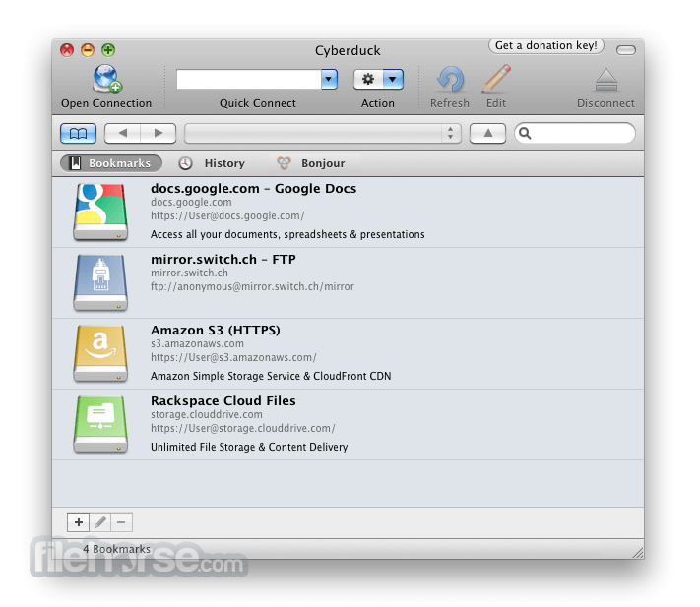The image size is (700, 607).
Task: Click Get a donation key button
Action: (x=546, y=45)
